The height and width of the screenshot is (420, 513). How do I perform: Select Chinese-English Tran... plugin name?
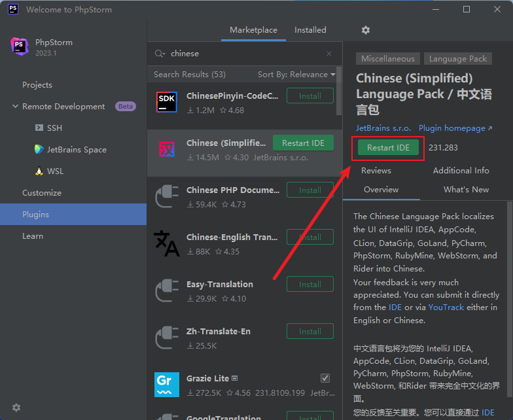(x=232, y=237)
